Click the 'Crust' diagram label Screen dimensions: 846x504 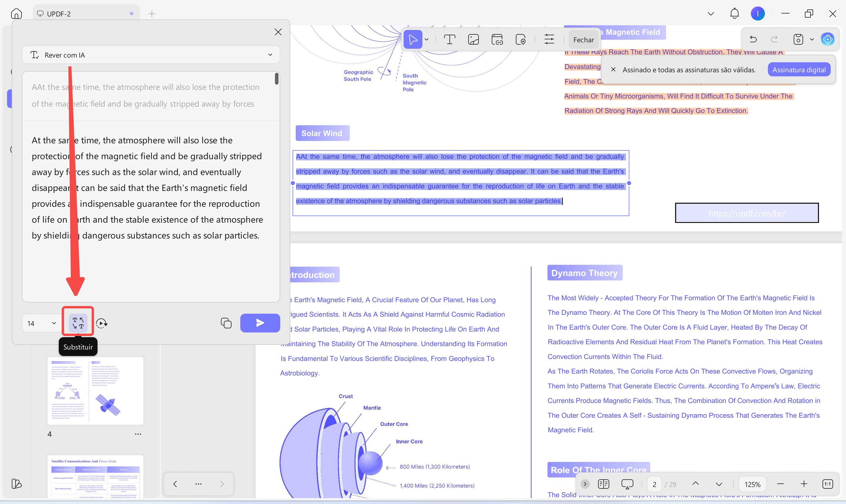[x=345, y=396]
